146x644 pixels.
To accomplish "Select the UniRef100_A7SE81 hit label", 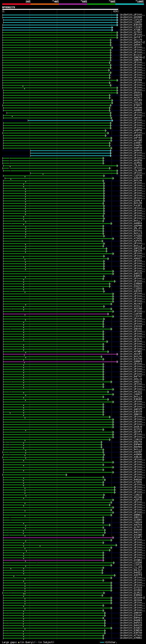I will 131,482.
